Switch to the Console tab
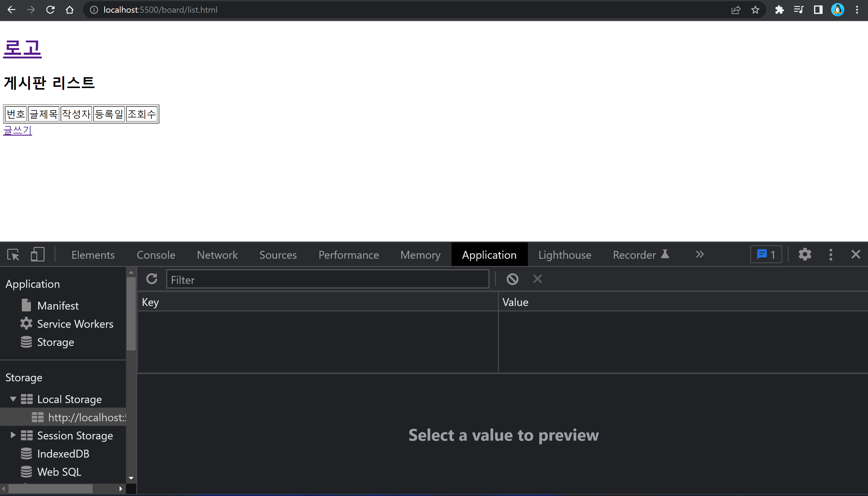 click(x=156, y=255)
